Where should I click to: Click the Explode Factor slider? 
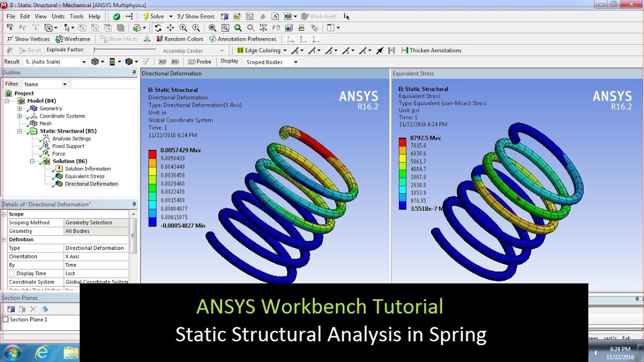pos(125,50)
